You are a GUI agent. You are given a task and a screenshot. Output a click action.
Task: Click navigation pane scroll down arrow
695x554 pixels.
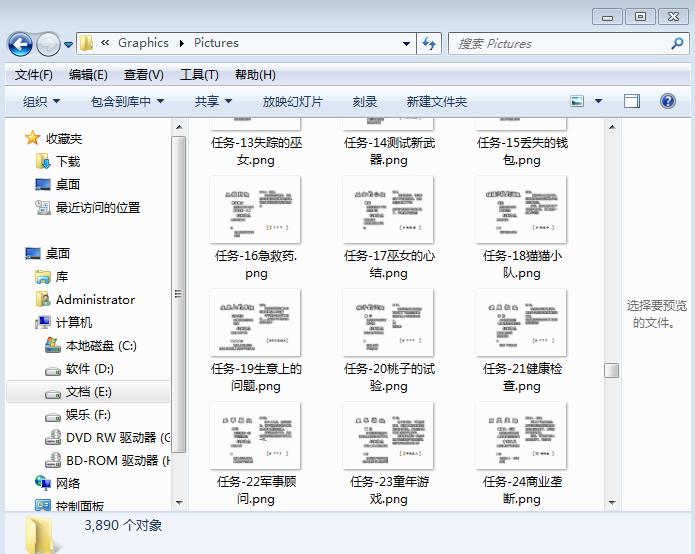pos(179,503)
